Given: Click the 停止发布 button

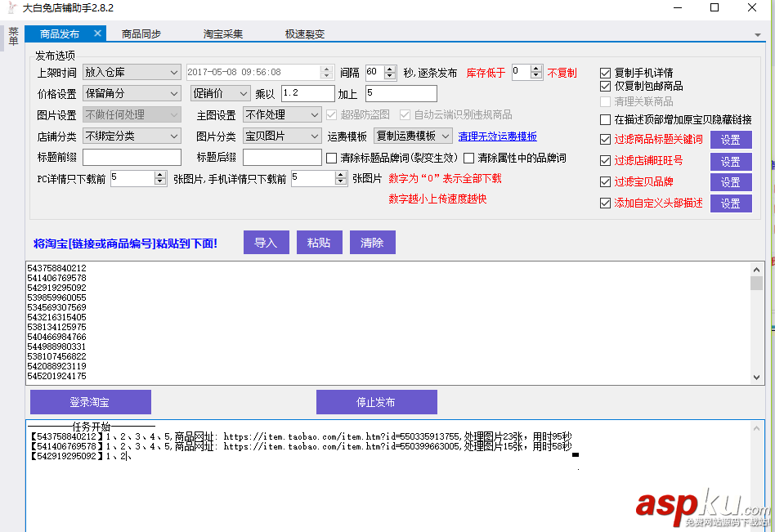Looking at the screenshot, I should click(376, 401).
